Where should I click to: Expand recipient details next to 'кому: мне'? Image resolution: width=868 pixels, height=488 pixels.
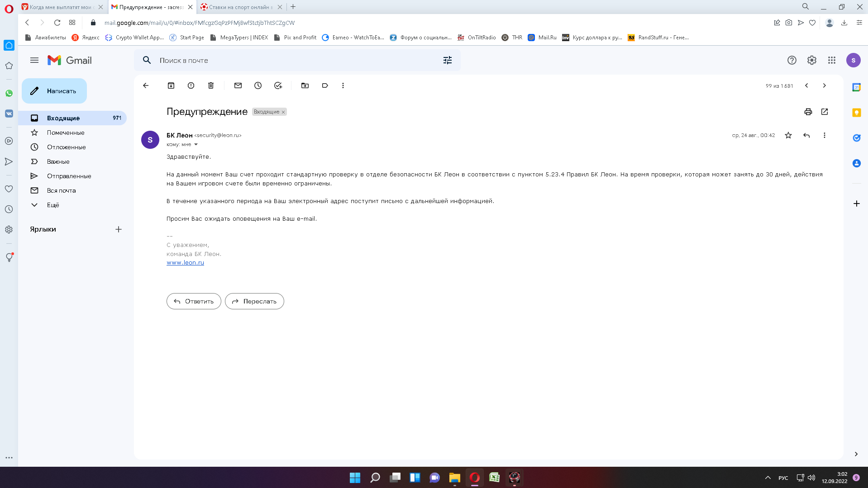[x=196, y=145]
